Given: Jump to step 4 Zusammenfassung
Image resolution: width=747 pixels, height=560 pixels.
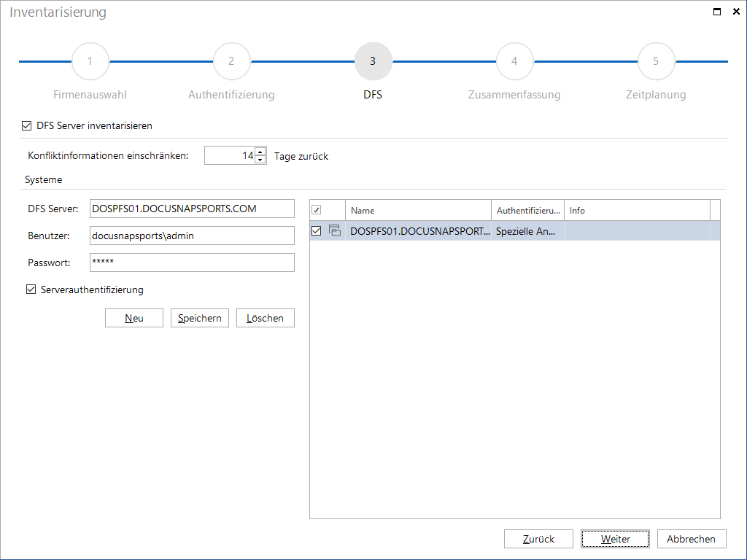Looking at the screenshot, I should tap(514, 61).
